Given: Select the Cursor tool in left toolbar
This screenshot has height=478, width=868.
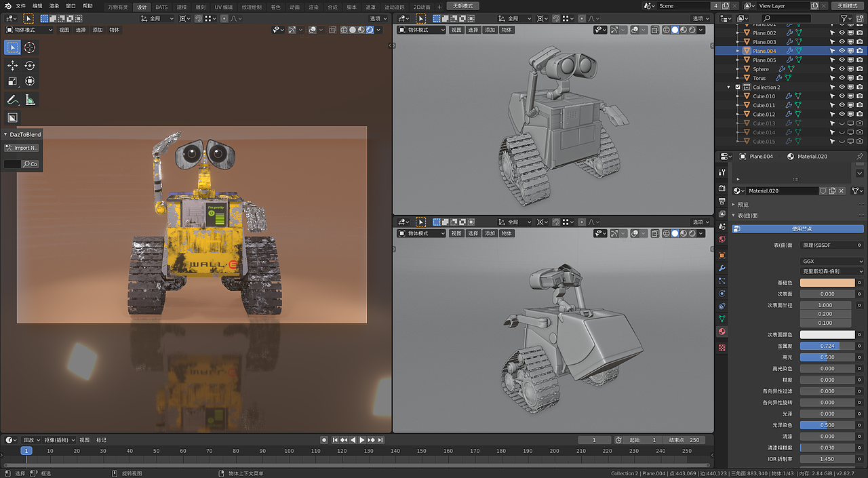Looking at the screenshot, I should pyautogui.click(x=30, y=47).
